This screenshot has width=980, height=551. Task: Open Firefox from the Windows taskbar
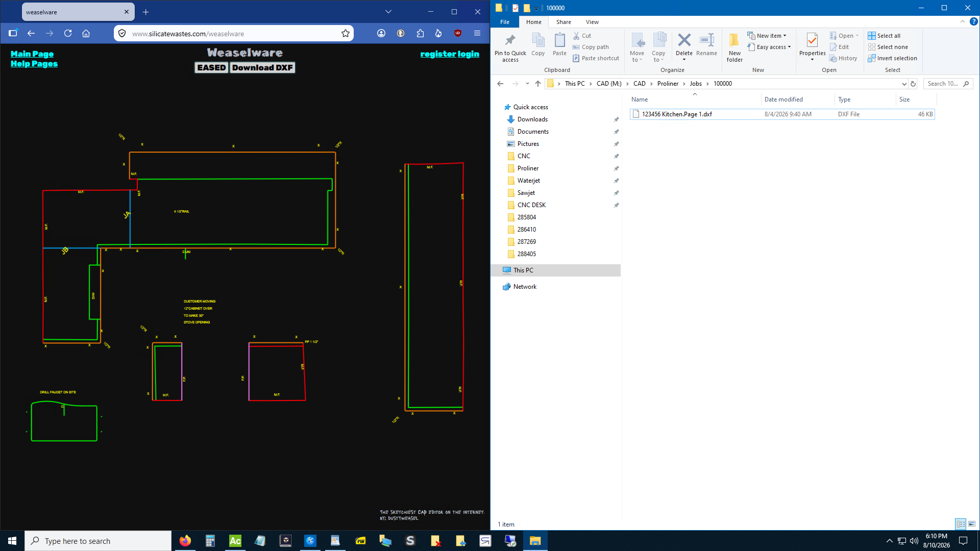pyautogui.click(x=185, y=541)
